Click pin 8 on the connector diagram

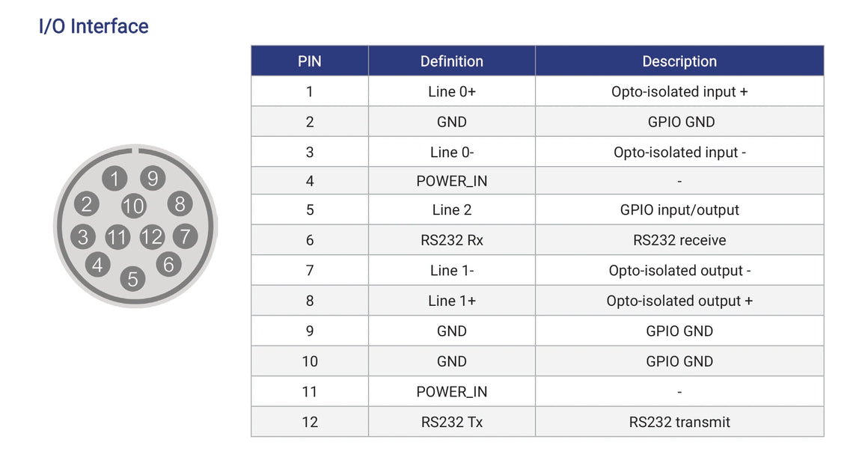click(x=180, y=203)
